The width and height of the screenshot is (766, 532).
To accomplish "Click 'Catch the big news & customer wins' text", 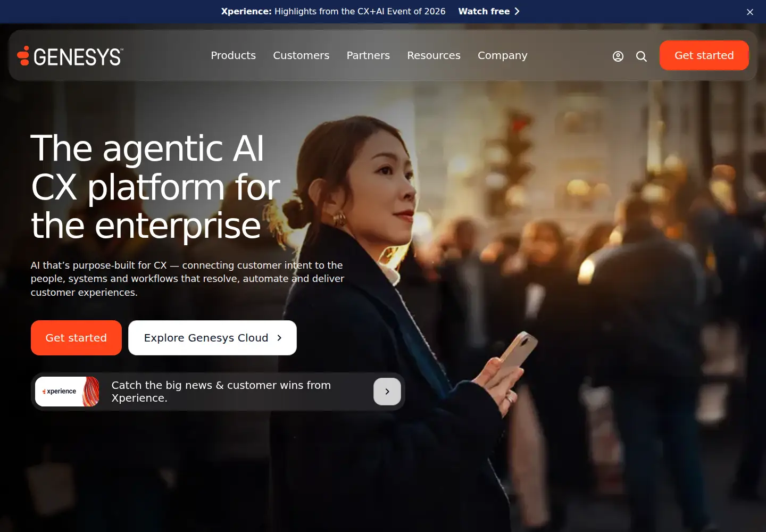I will tap(221, 392).
